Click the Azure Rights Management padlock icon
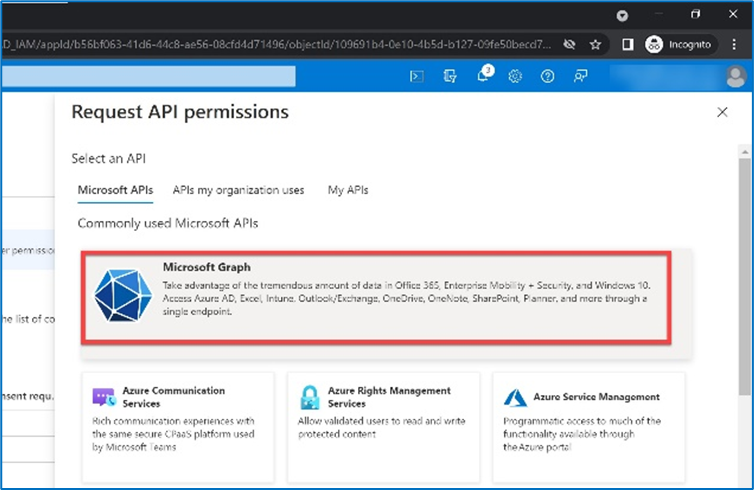 pyautogui.click(x=310, y=398)
